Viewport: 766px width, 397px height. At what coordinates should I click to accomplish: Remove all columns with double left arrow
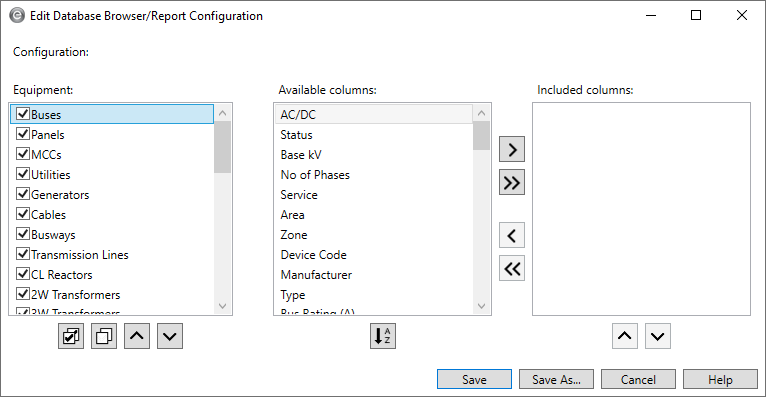click(512, 269)
